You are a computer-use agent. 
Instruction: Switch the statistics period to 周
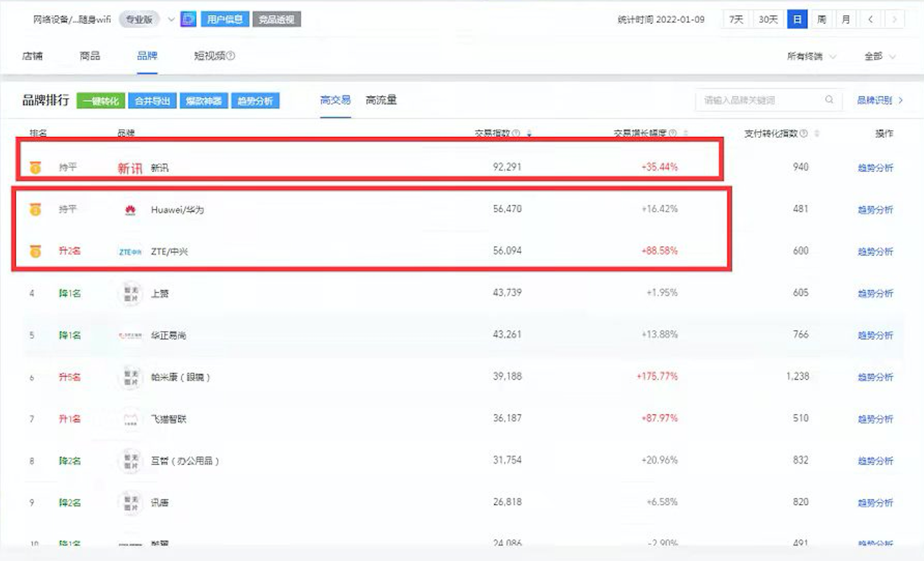point(821,19)
